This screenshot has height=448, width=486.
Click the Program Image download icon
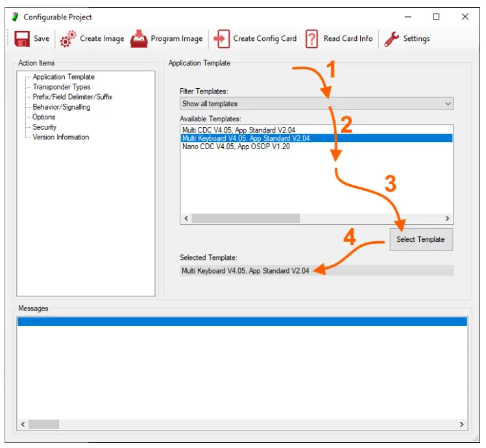[139, 39]
